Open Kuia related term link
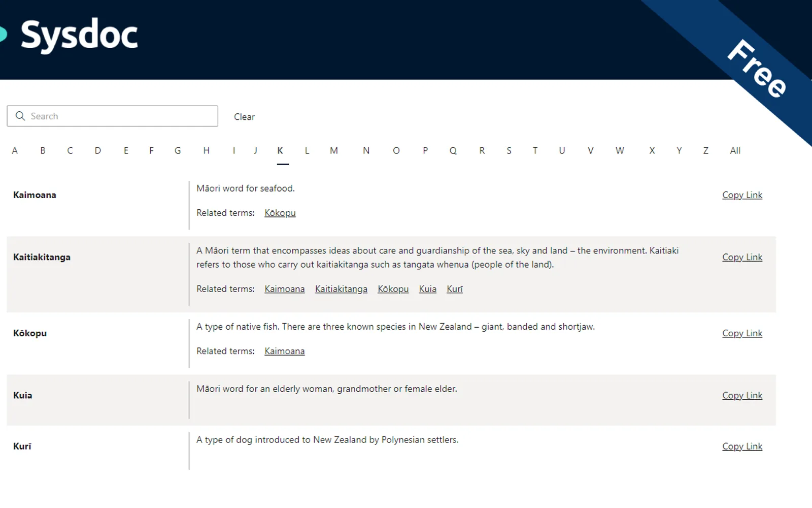 point(428,289)
